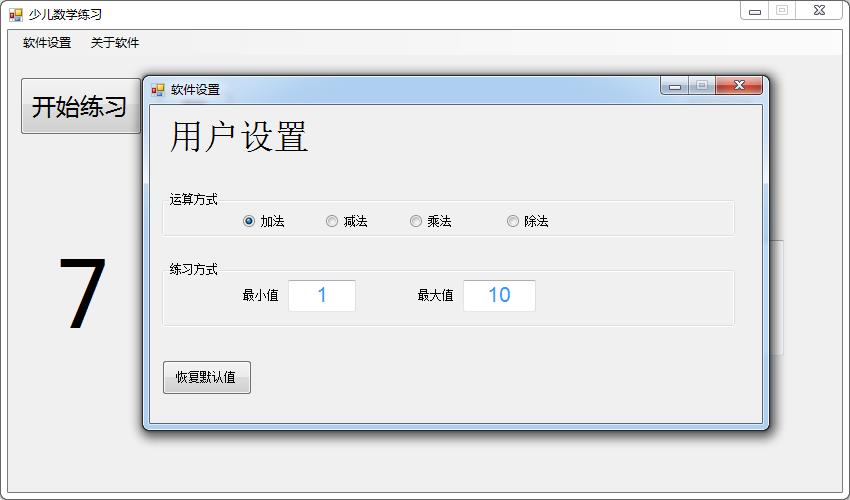The width and height of the screenshot is (850, 500).
Task: Minimize the 少儿数学练习 main window
Action: tap(754, 10)
